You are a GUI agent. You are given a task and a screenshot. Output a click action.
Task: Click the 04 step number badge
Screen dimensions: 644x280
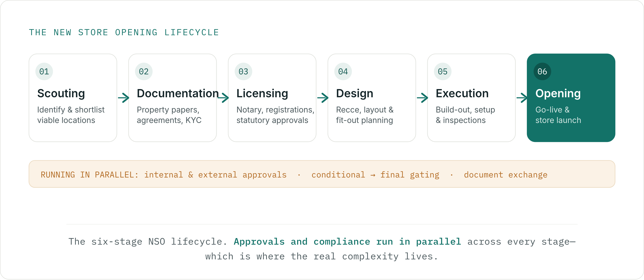343,71
